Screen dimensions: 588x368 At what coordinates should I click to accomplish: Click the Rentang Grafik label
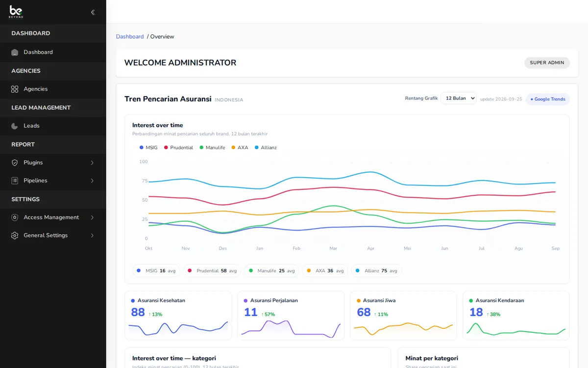[421, 99]
